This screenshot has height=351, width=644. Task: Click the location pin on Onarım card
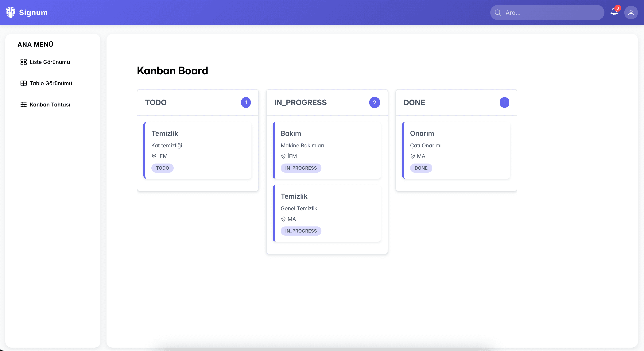(x=413, y=156)
